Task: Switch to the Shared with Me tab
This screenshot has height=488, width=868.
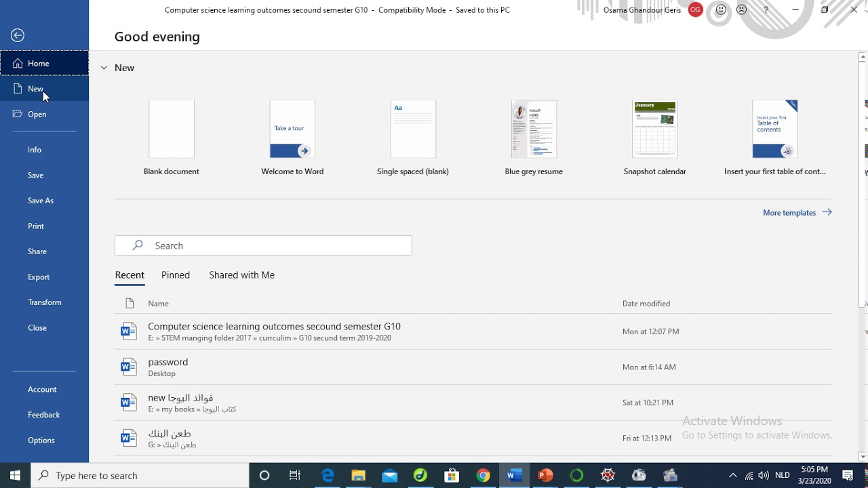Action: point(241,275)
